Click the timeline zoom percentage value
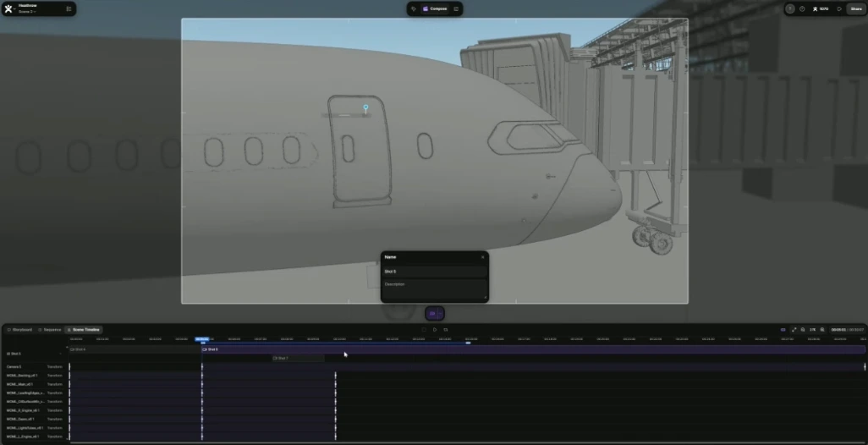This screenshot has width=868, height=445. click(x=813, y=330)
